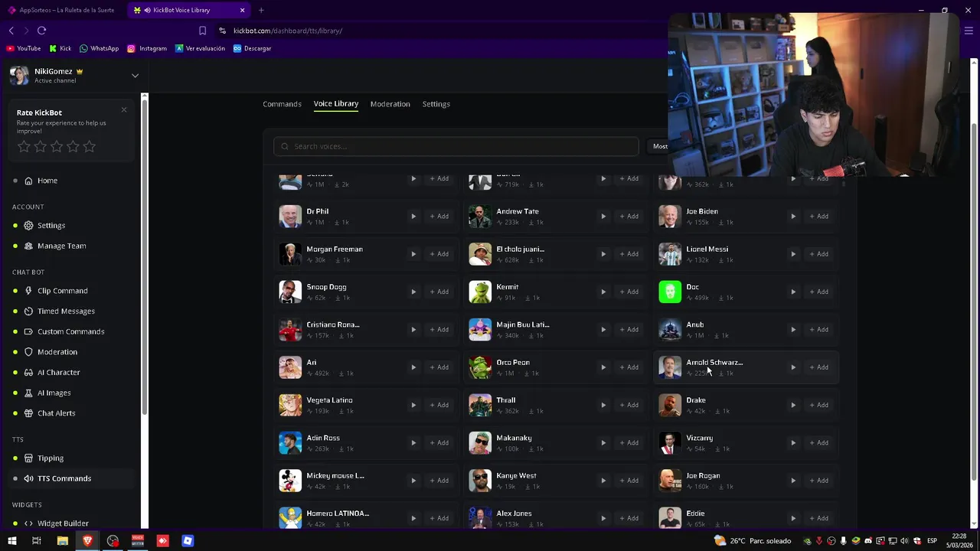Play the Joe Biden voice preview

(x=793, y=217)
